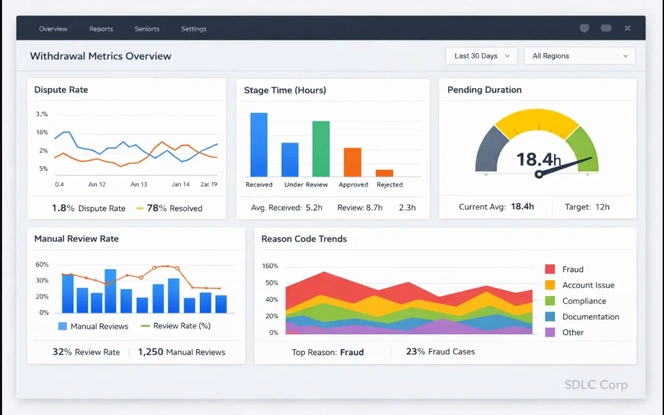
Task: Click the Reason Code Trends title
Action: (x=304, y=239)
